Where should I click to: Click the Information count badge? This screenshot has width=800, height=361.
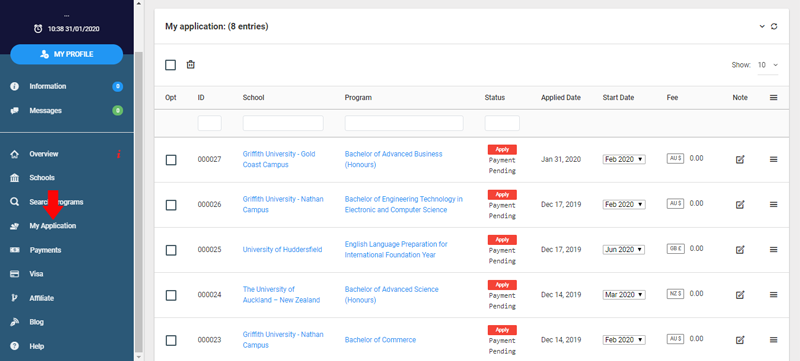click(117, 87)
